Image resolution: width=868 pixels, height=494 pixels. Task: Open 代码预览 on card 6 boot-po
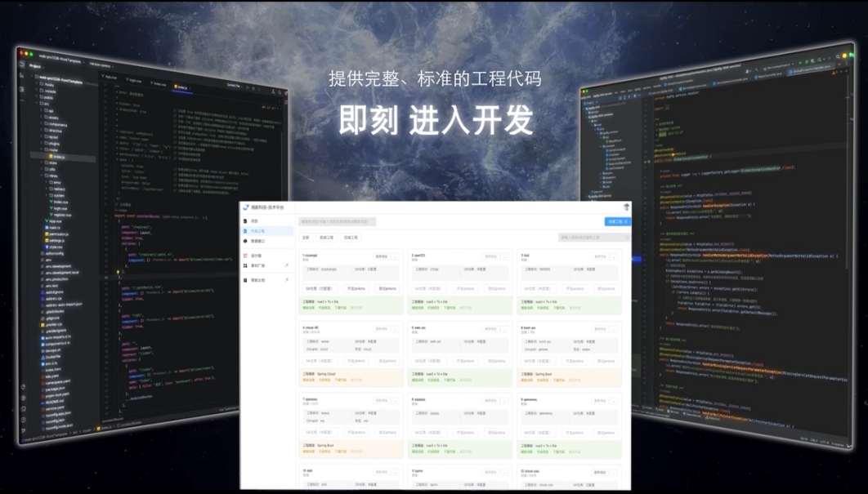(543, 380)
